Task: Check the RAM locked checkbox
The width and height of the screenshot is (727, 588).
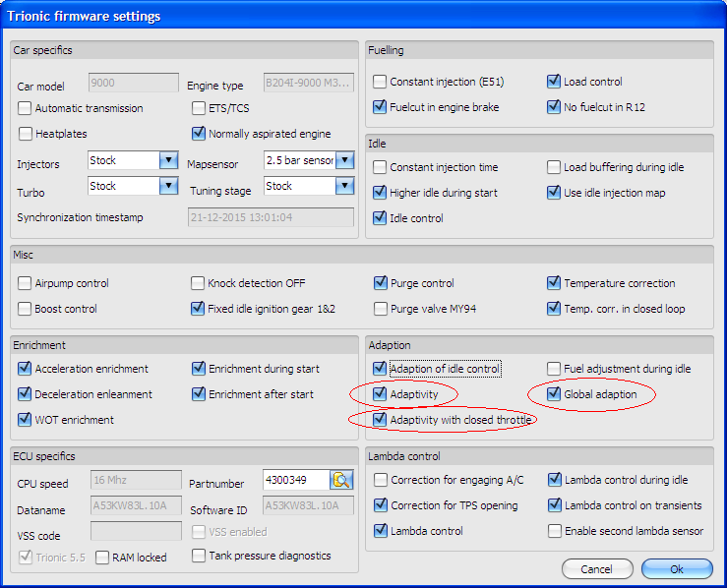Action: point(102,558)
